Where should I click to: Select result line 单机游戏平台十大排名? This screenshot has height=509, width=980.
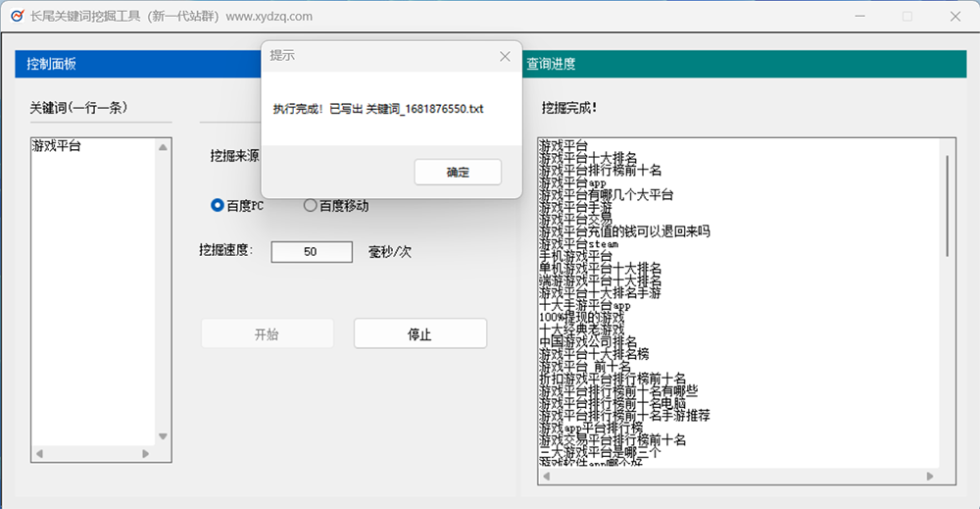pos(600,269)
